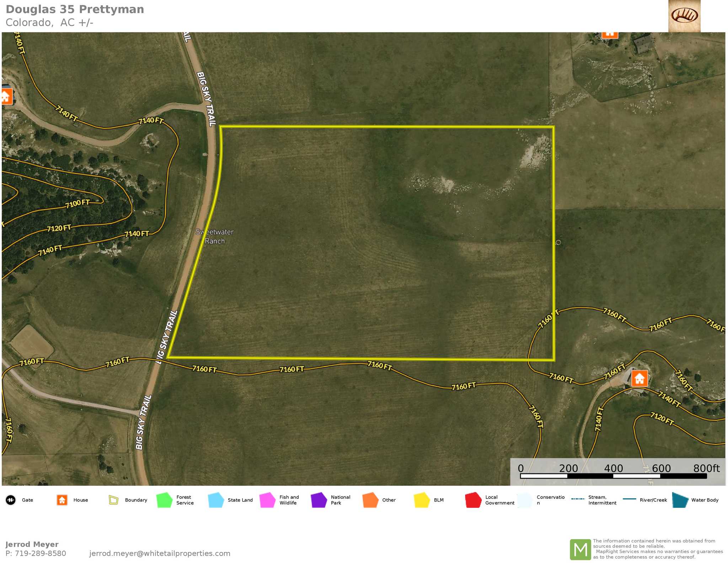728x563 pixels.
Task: Click the Douglas 35 Prettyman title
Action: point(75,9)
